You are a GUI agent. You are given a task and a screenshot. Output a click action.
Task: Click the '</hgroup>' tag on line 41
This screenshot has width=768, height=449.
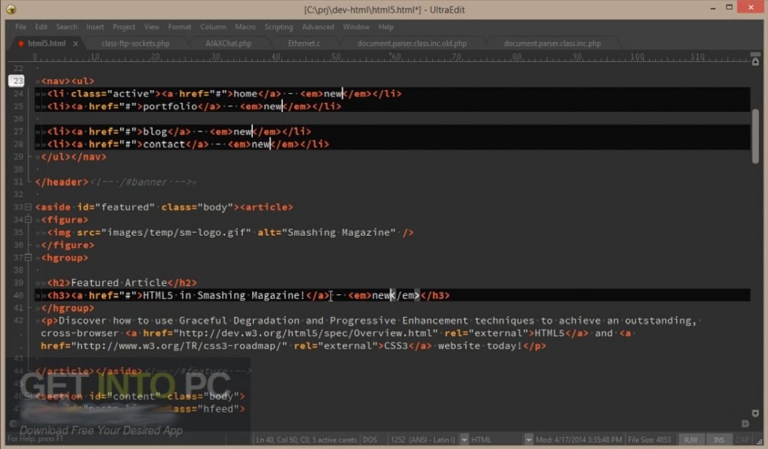pyautogui.click(x=68, y=308)
